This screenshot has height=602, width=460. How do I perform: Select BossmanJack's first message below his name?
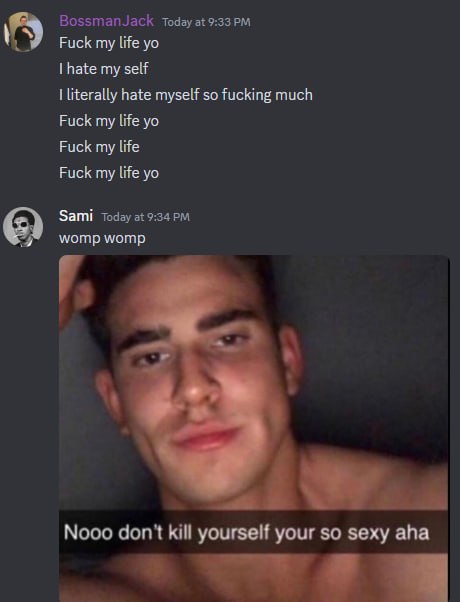click(109, 43)
